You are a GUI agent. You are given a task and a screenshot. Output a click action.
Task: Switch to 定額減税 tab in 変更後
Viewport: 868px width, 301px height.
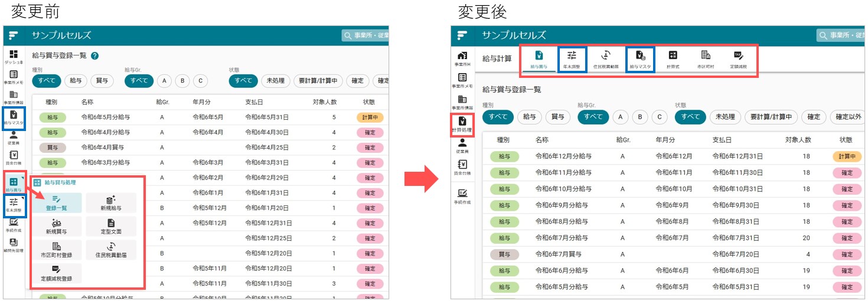point(738,60)
